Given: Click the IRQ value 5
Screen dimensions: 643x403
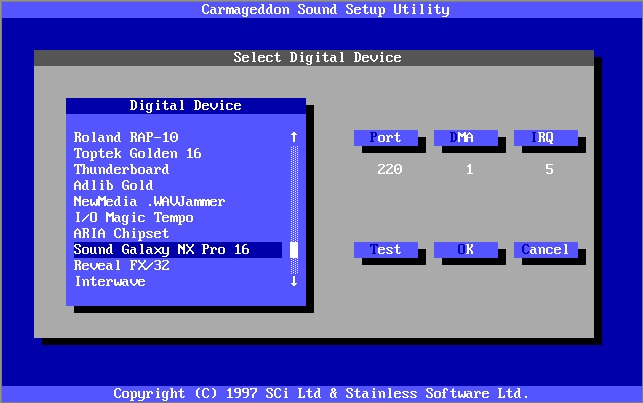Looking at the screenshot, I should [x=550, y=169].
